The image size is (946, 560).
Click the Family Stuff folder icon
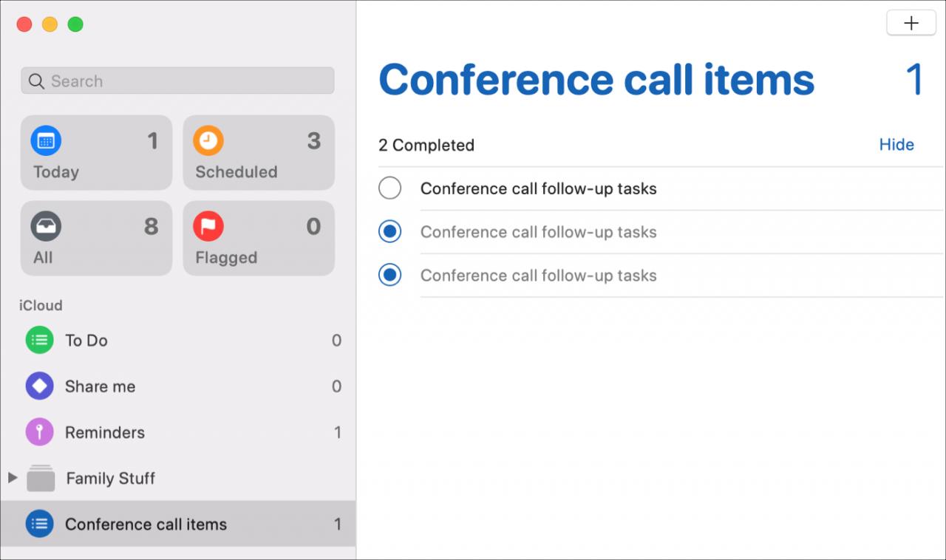(41, 478)
